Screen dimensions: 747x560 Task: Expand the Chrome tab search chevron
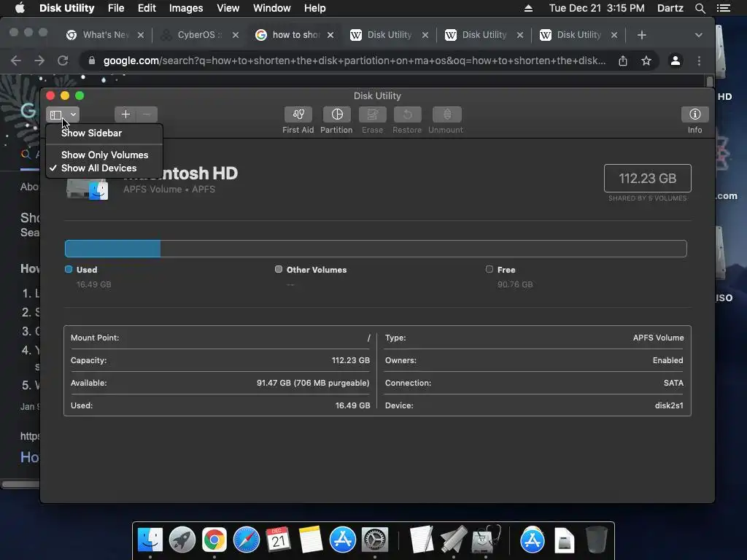coord(698,35)
